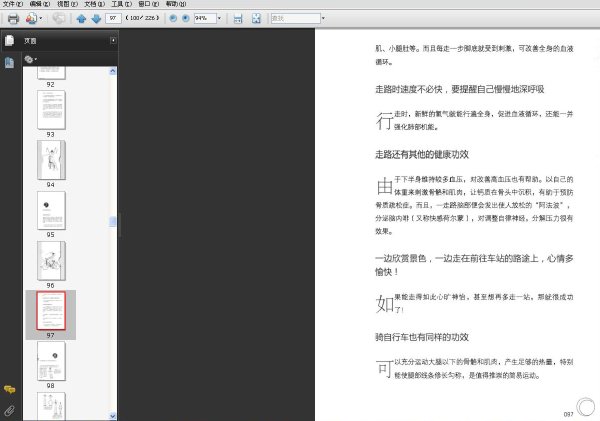600x421 pixels.
Task: Collapse the 页面 panel with header button
Action: [x=113, y=40]
